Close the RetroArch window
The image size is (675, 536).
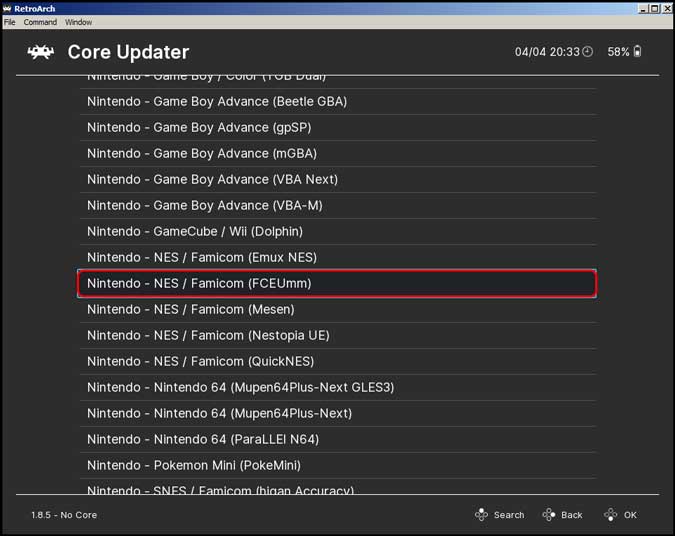(x=667, y=8)
